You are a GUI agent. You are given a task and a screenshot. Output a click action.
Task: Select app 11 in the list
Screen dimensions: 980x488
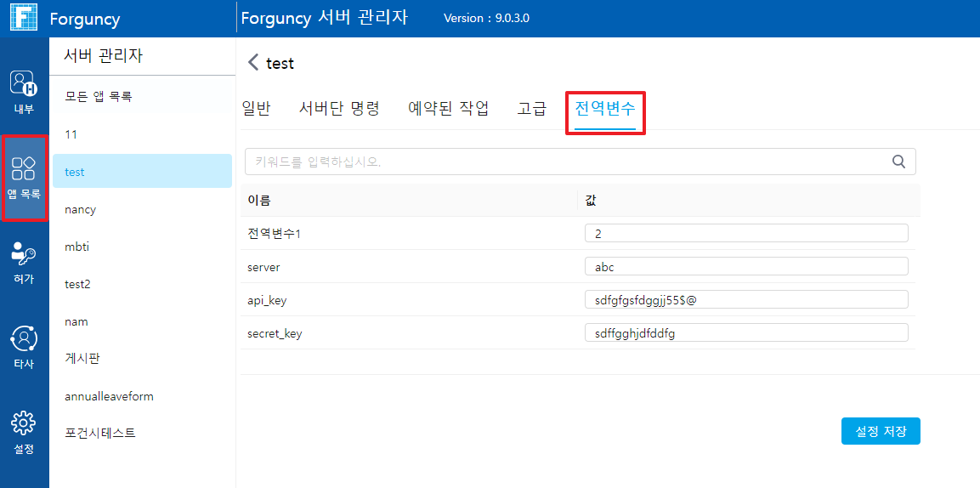click(x=142, y=134)
